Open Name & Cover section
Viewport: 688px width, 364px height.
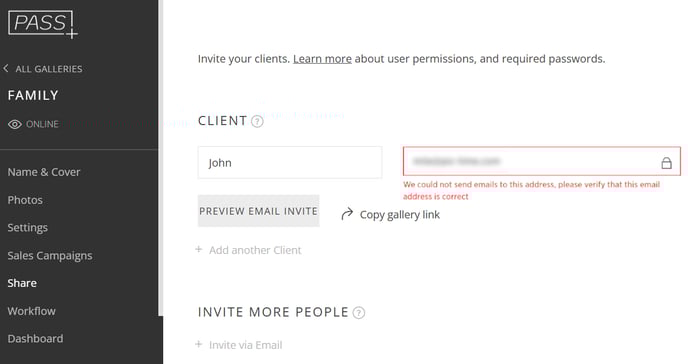(44, 172)
